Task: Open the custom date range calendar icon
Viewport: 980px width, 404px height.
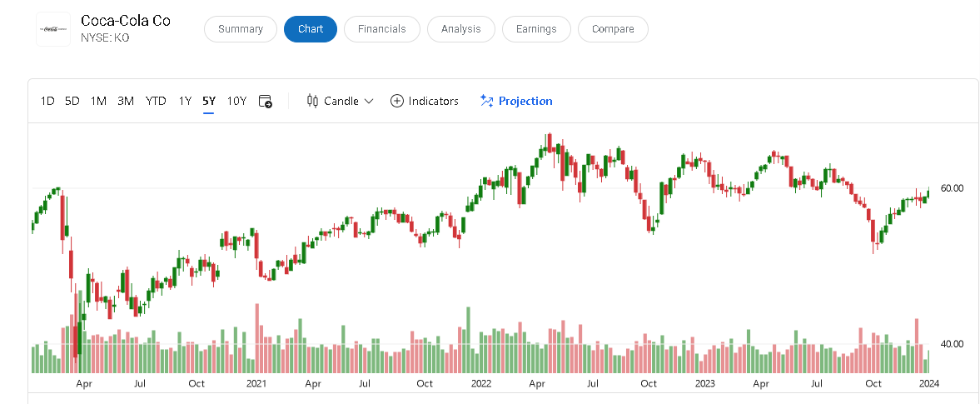Action: (x=266, y=101)
